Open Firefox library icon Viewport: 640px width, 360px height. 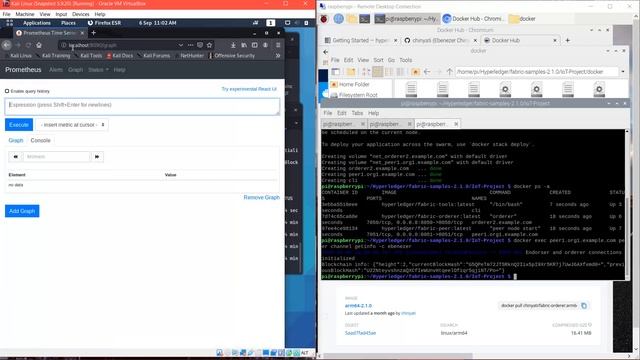[x=244, y=45]
